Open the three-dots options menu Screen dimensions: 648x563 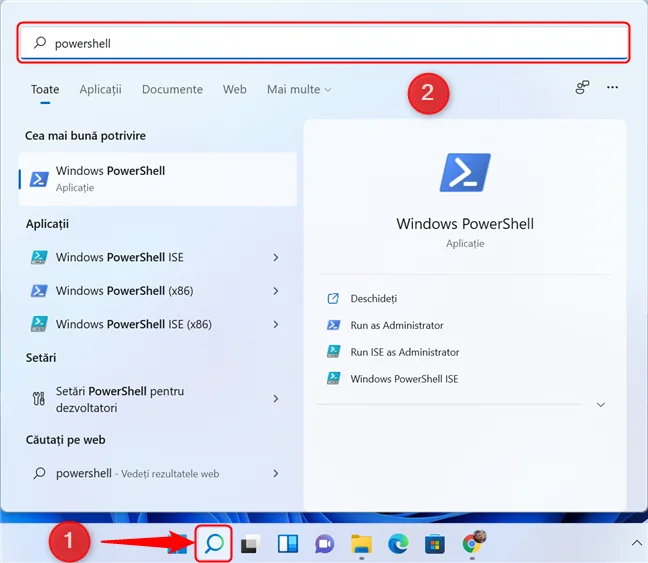(x=612, y=88)
